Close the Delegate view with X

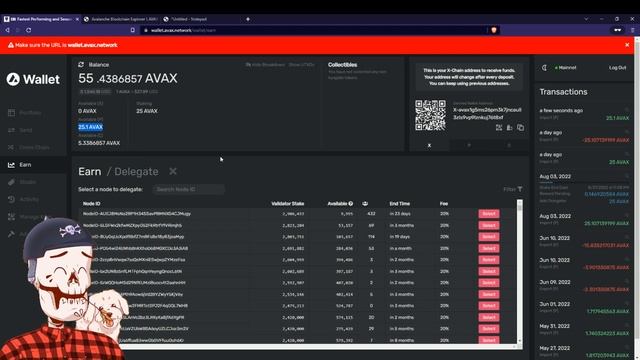tap(173, 171)
